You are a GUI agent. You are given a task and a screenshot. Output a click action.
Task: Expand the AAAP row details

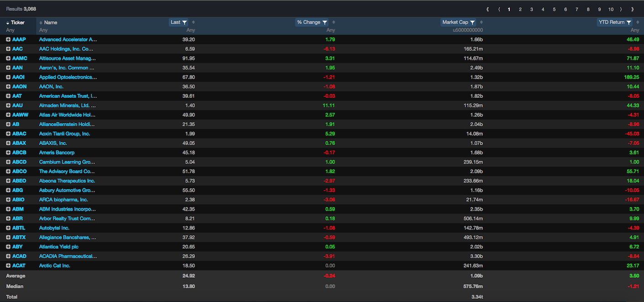[8, 39]
